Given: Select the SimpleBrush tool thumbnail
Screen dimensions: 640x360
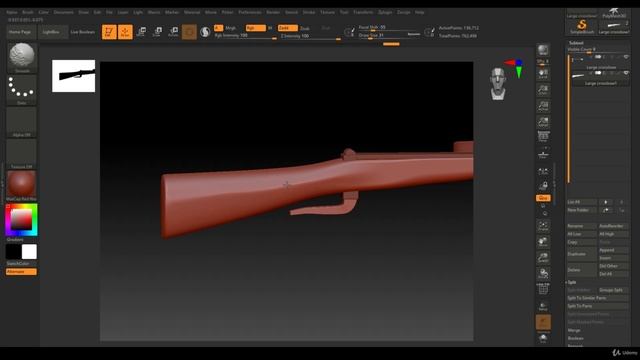Looking at the screenshot, I should 582,27.
